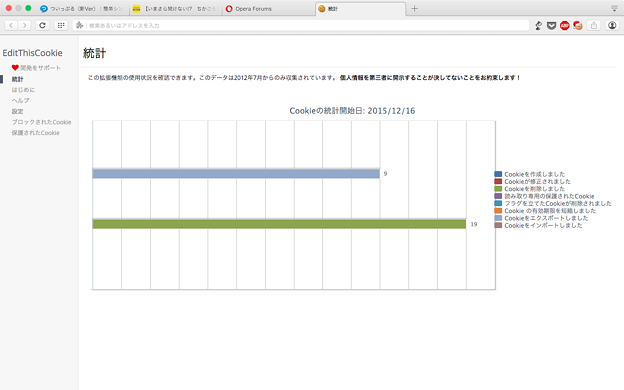Click the EditThisCookie sidebar title
Screen dimensions: 624x390
click(x=33, y=53)
